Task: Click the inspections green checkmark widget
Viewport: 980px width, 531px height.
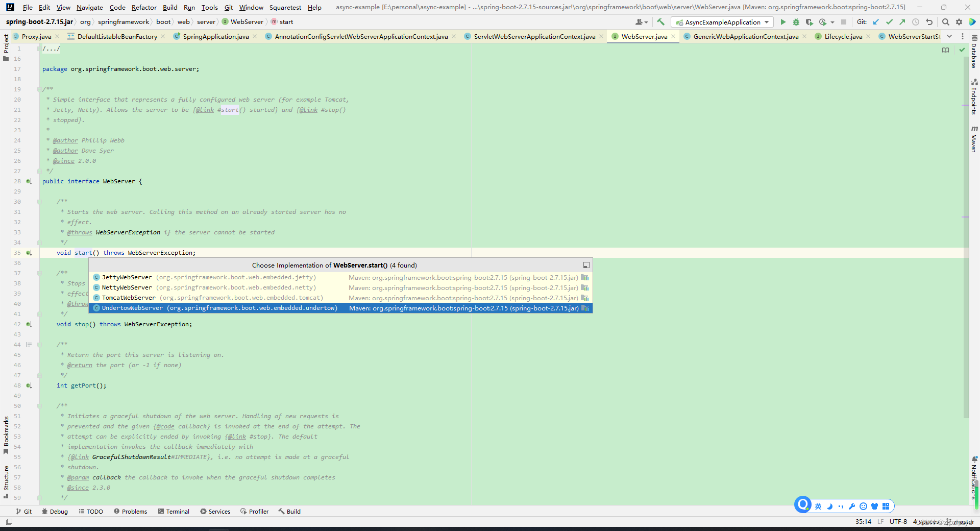Action: 962,50
